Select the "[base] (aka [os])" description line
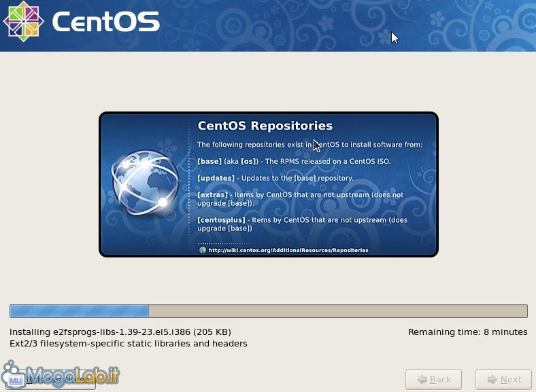The width and height of the screenshot is (536, 392). 294,161
